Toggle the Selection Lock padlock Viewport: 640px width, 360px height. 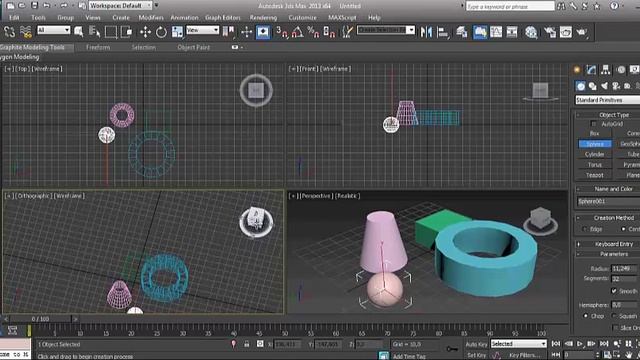pyautogui.click(x=247, y=344)
